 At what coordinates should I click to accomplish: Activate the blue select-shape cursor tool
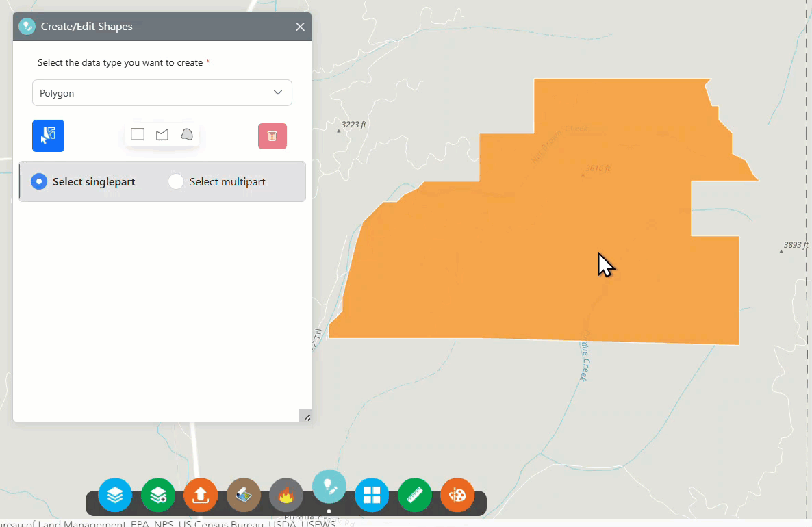coord(48,136)
